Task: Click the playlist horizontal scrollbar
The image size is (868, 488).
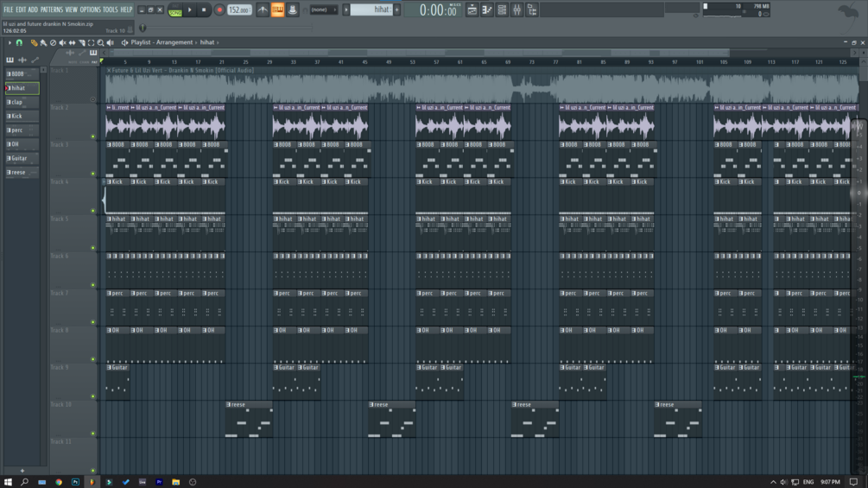Action: click(x=421, y=53)
